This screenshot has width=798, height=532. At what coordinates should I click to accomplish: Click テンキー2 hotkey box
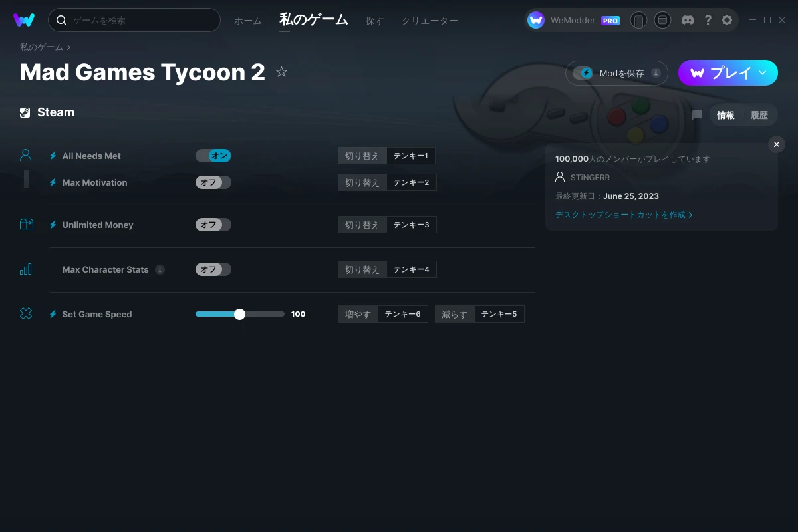[411, 182]
